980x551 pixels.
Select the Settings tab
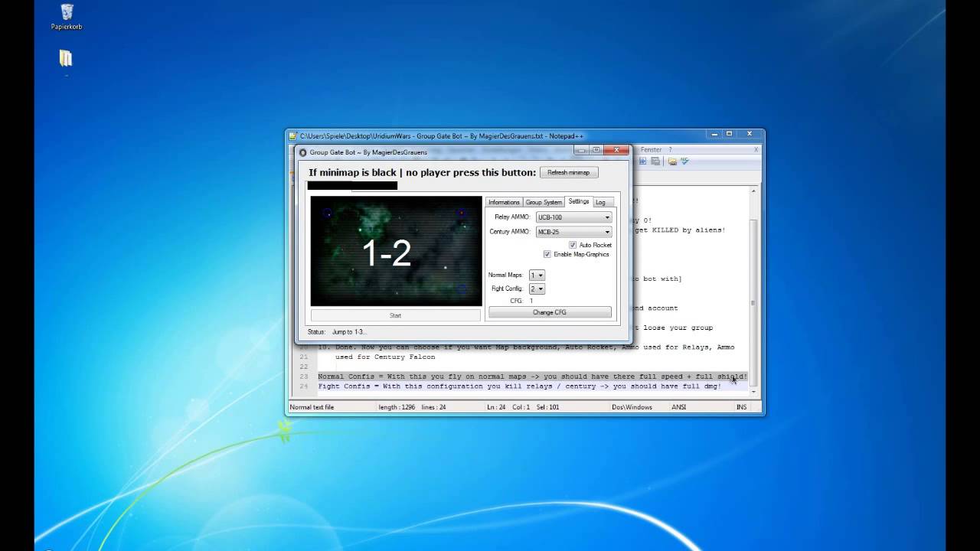coord(579,201)
